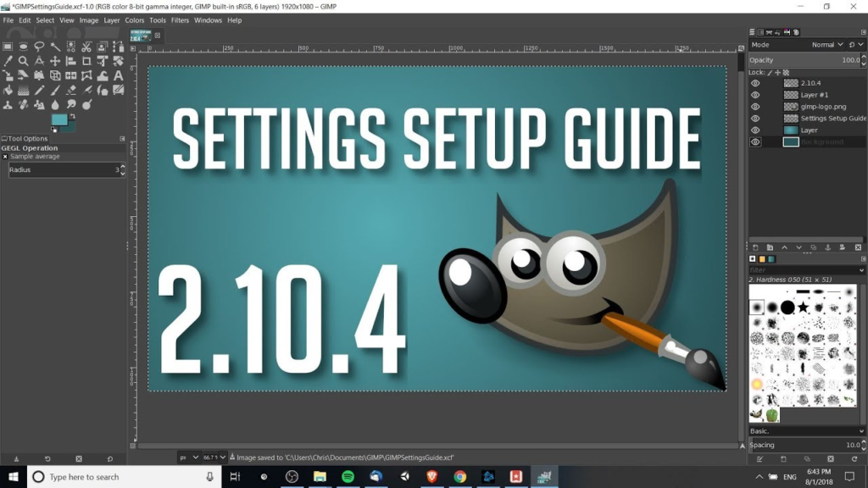This screenshot has width=868, height=488.
Task: Select the Eraser tool
Action: click(x=71, y=90)
